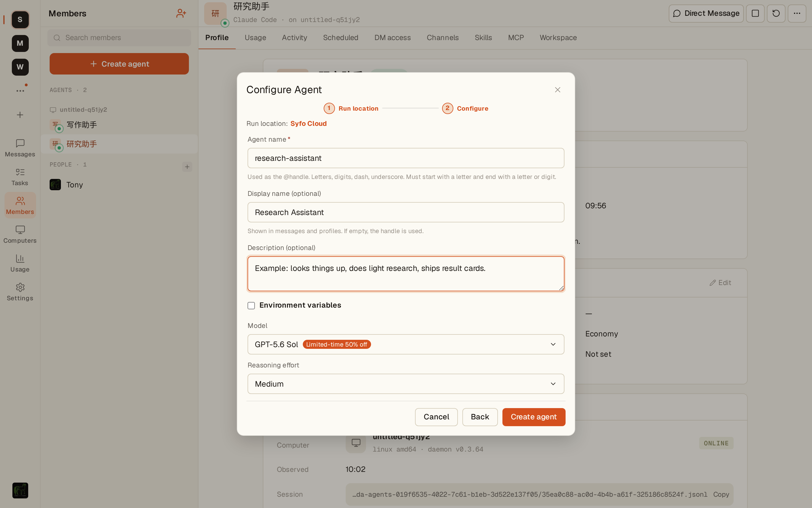
Task: Click the computer icon next to untitled-q51jy2 details
Action: point(356,443)
